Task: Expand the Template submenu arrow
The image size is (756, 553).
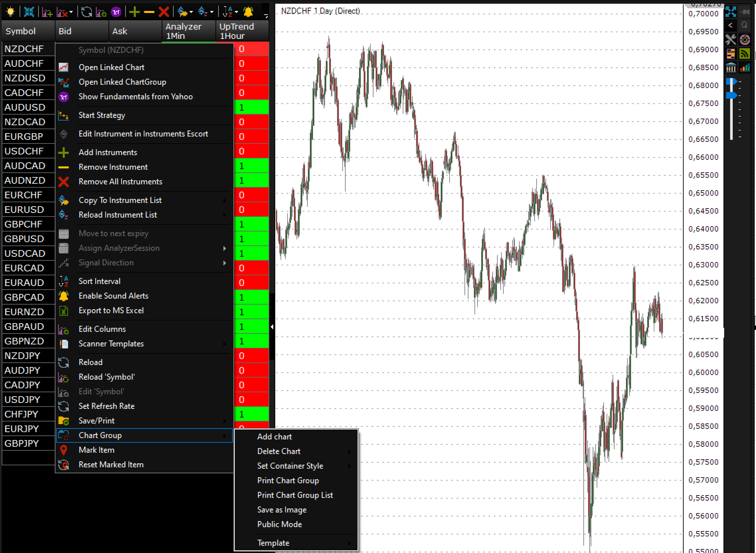Action: coord(349,543)
